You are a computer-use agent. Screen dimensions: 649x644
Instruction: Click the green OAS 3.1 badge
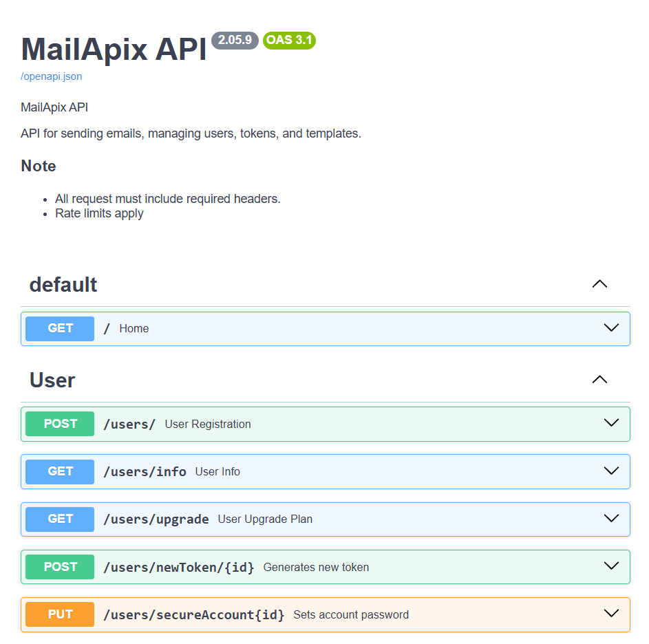289,40
